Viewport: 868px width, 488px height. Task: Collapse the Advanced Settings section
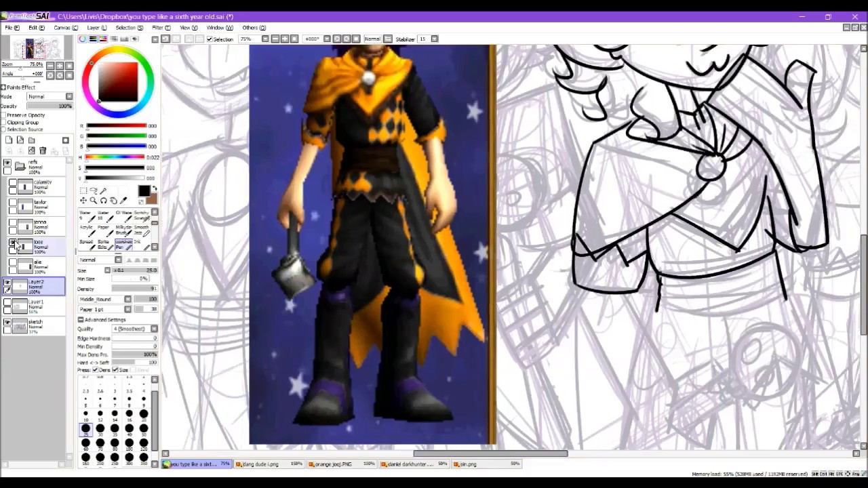(x=81, y=319)
